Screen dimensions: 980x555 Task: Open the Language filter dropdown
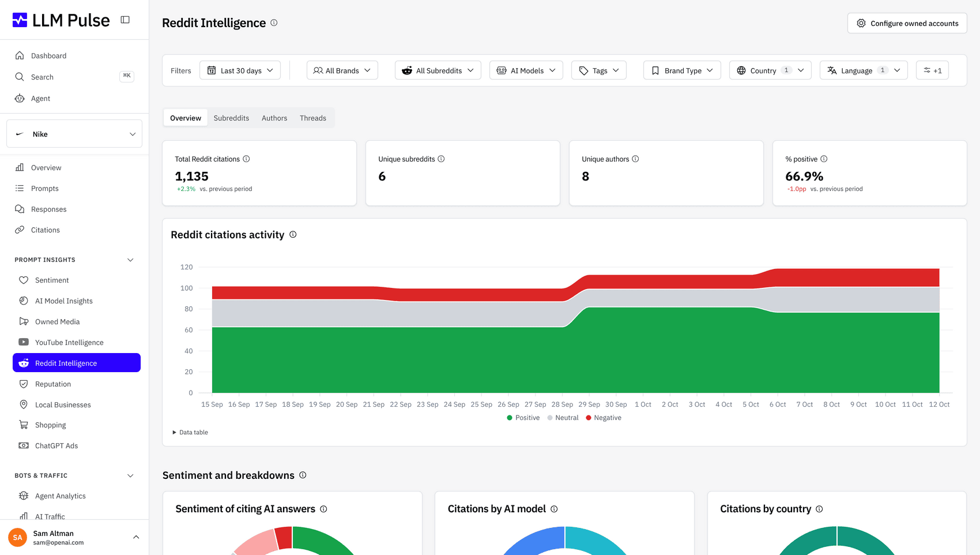[x=864, y=70]
